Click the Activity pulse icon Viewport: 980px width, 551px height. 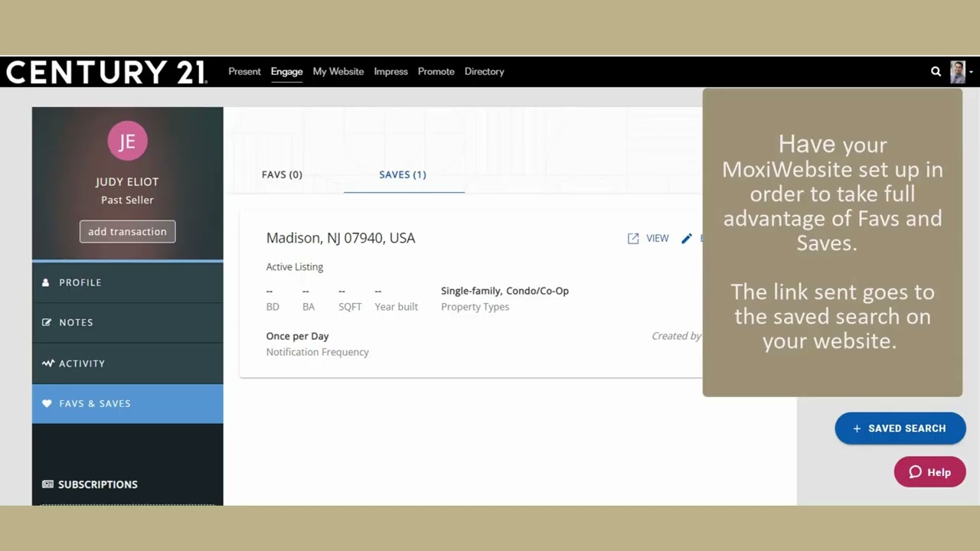47,364
